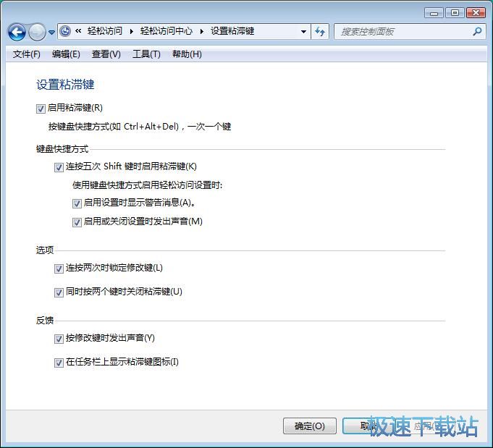Open the recent pages dropdown arrow
Viewport: 493px width, 448px height.
pos(52,32)
